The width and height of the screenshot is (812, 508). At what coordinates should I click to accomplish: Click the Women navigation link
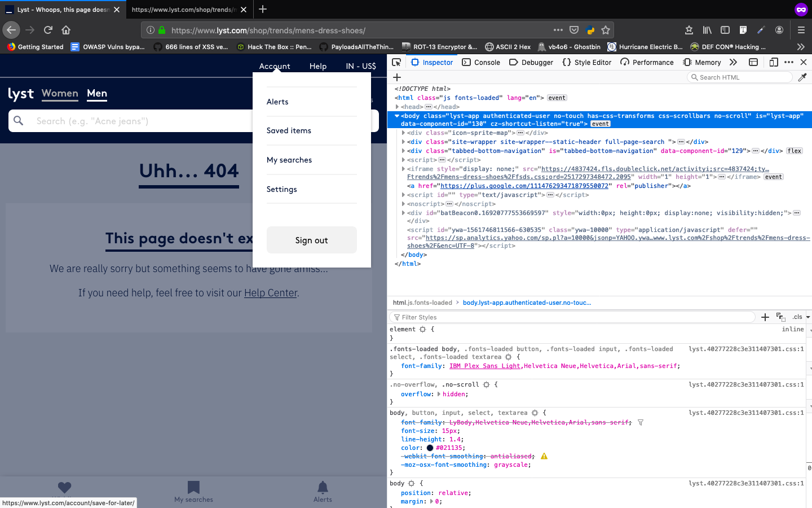point(60,93)
